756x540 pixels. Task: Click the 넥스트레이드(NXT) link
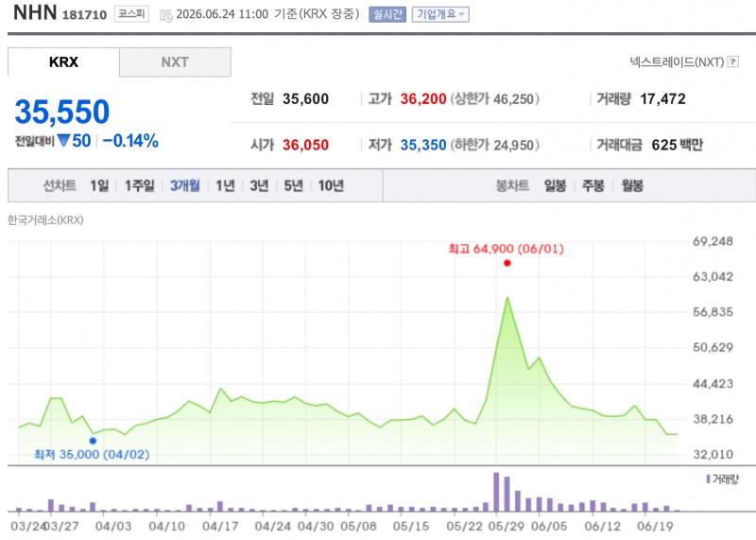(677, 61)
